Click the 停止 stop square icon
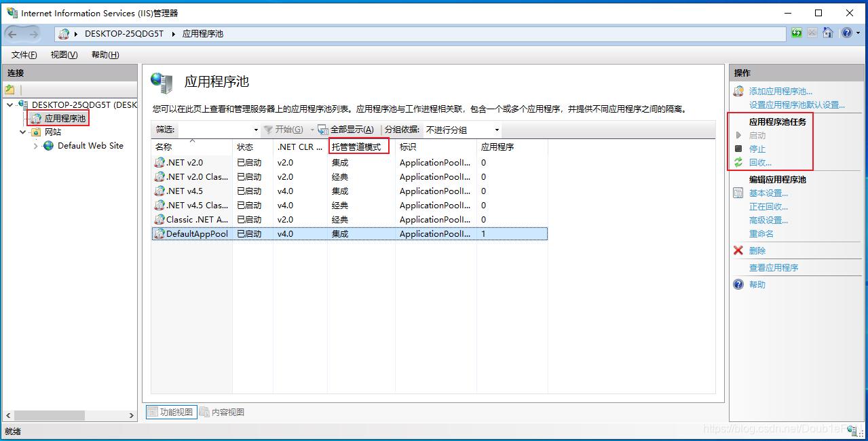This screenshot has height=441, width=868. tap(738, 149)
